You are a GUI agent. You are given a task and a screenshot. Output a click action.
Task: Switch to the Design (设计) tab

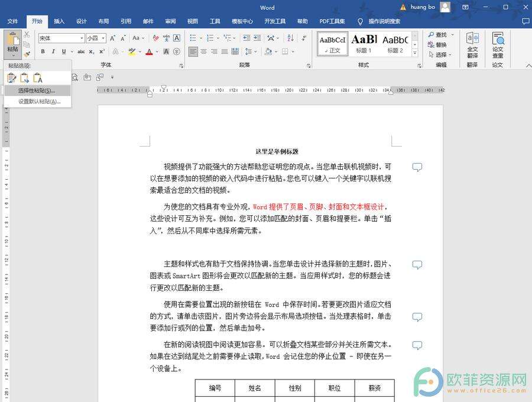point(82,21)
